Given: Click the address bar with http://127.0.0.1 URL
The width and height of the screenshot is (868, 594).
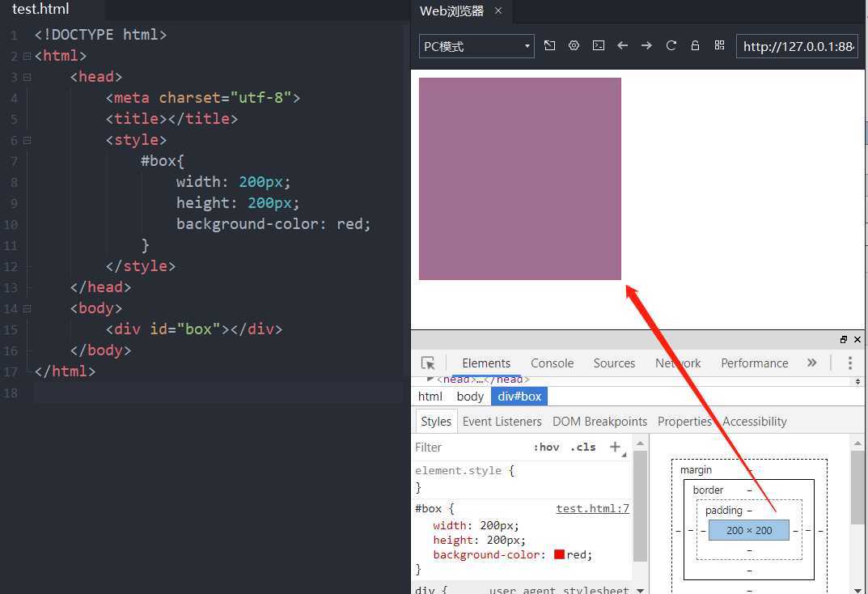Looking at the screenshot, I should click(797, 46).
